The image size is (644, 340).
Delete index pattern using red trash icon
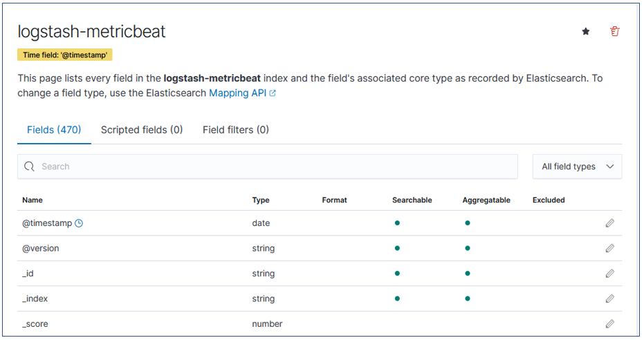pyautogui.click(x=614, y=31)
